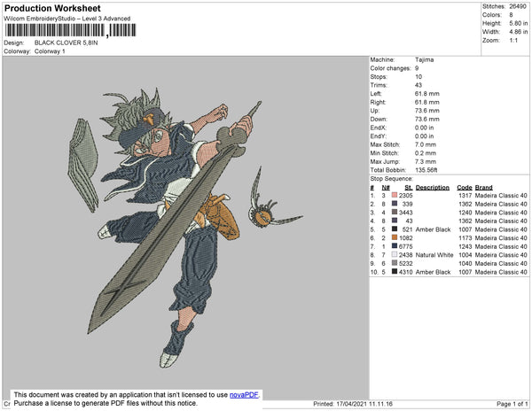The image size is (532, 411).
Task: Click the 'St.' column header
Action: pyautogui.click(x=409, y=188)
